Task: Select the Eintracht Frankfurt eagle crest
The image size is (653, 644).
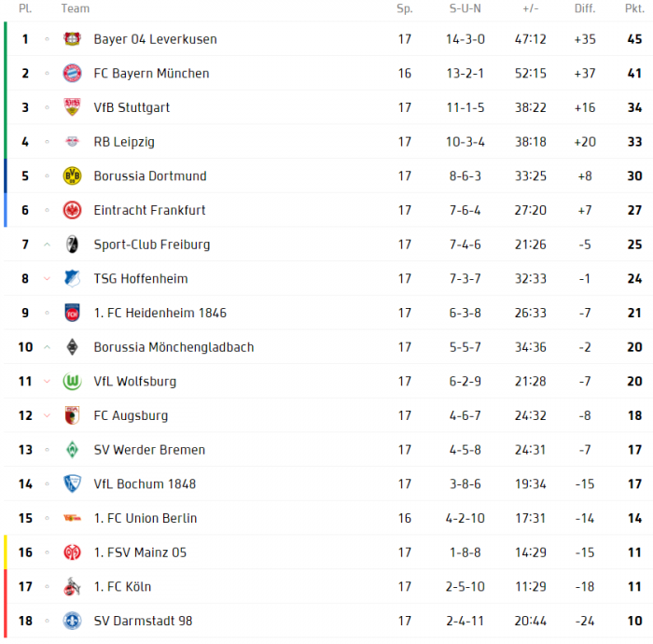Action: coord(72,210)
